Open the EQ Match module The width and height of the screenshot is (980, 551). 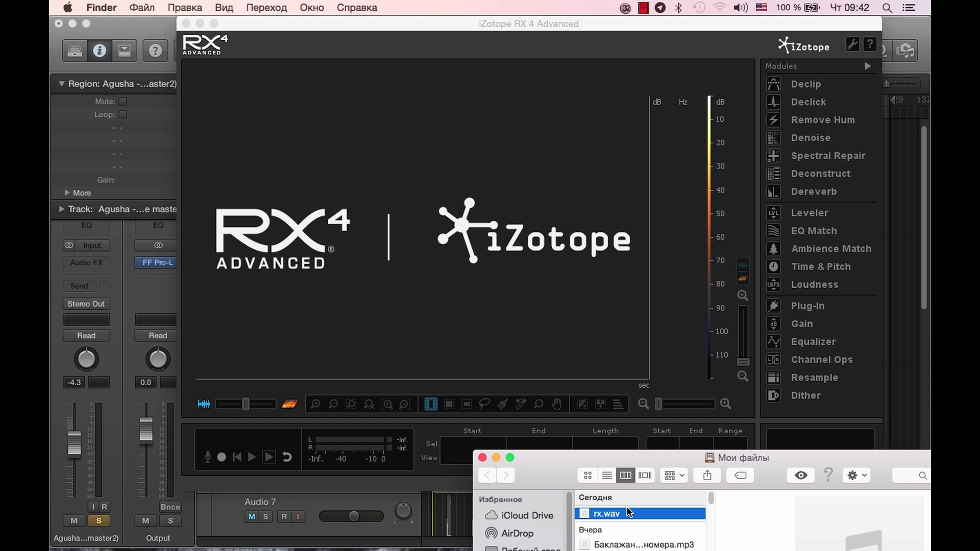pos(814,231)
